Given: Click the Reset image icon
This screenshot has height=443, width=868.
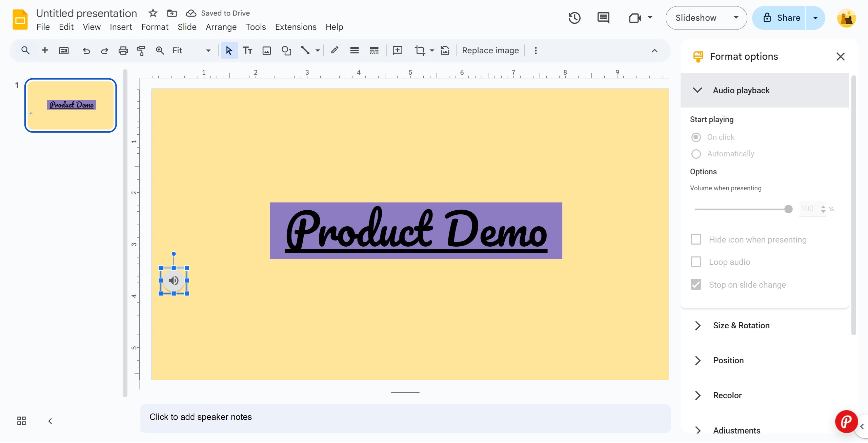Looking at the screenshot, I should pos(445,51).
